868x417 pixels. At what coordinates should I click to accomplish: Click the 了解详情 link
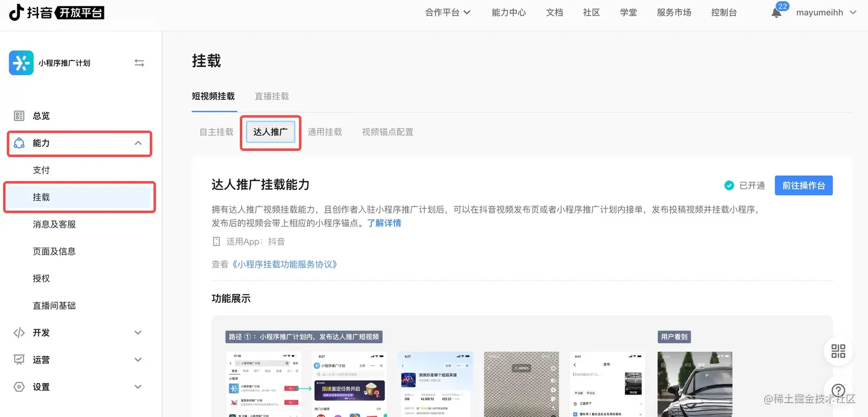pyautogui.click(x=384, y=223)
